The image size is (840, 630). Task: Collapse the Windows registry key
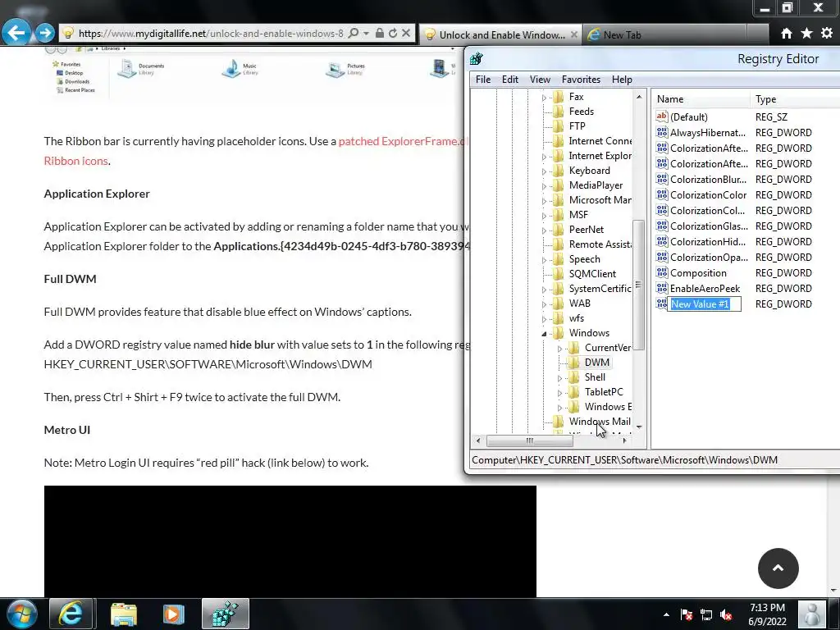[x=544, y=334]
